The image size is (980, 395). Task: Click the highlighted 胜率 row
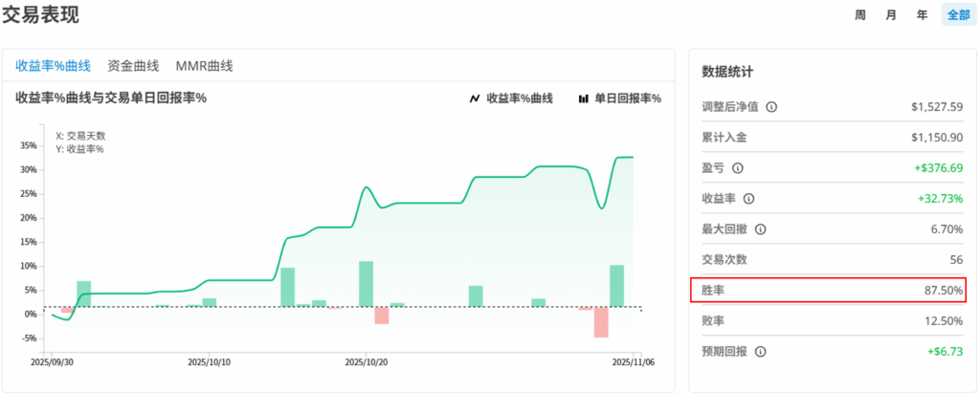(x=828, y=290)
